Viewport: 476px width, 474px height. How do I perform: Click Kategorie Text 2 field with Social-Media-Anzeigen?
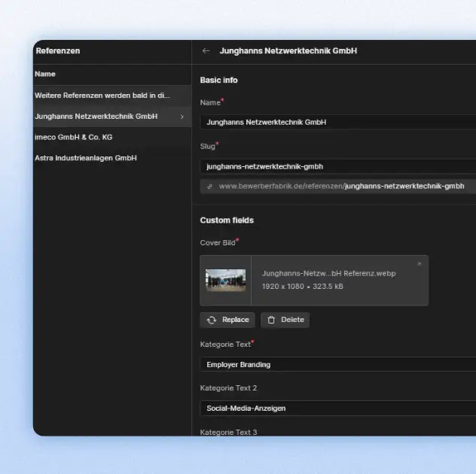tap(338, 409)
